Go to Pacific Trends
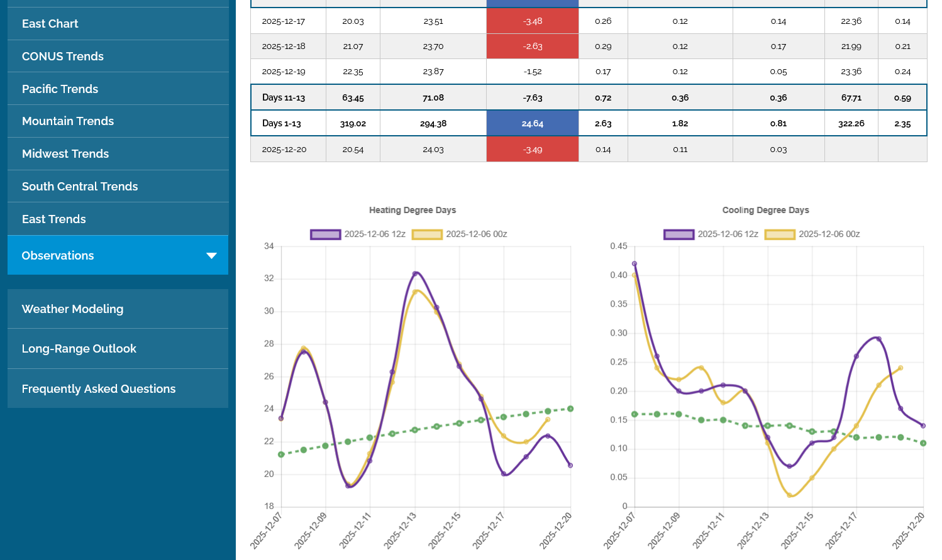 tap(60, 89)
